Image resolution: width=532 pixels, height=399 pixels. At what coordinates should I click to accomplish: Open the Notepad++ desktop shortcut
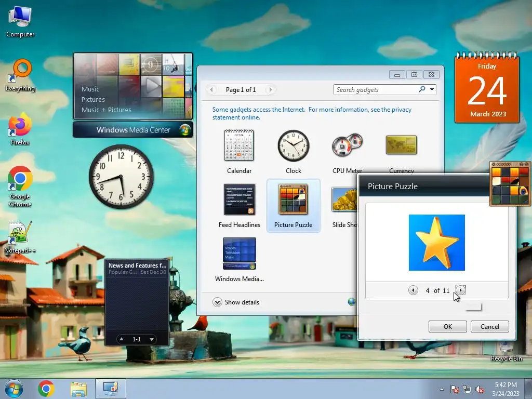[20, 237]
